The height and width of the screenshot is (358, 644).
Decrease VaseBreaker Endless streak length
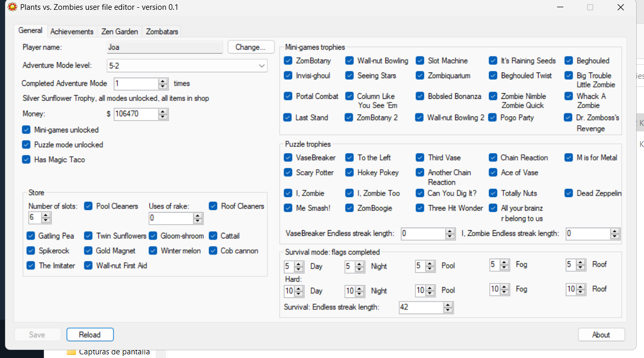pos(450,236)
